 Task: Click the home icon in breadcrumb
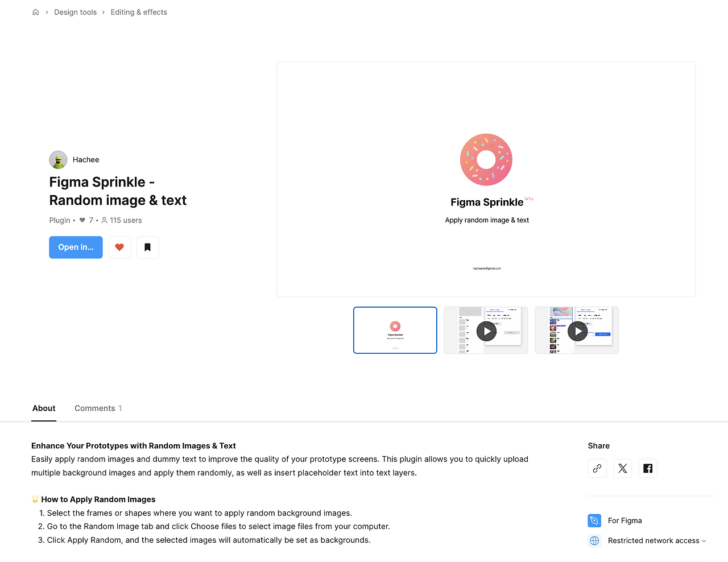click(x=36, y=12)
